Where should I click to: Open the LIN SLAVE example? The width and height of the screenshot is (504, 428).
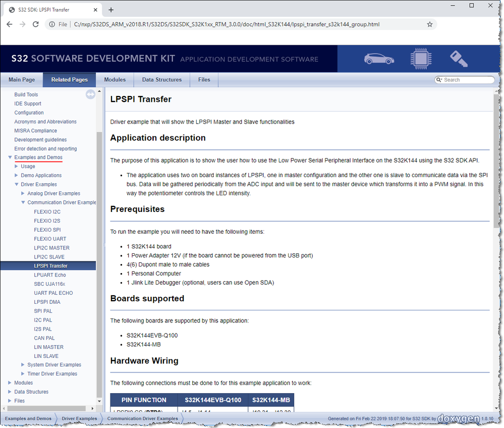pos(46,356)
